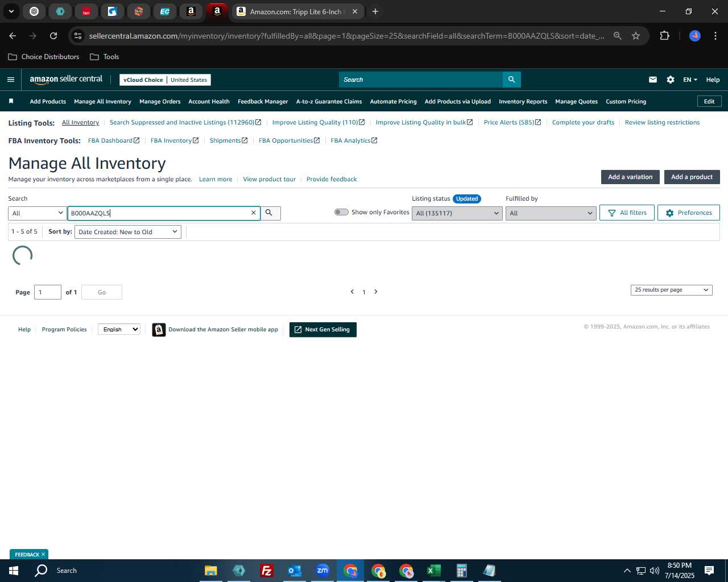Image resolution: width=728 pixels, height=582 pixels.
Task: Open the Listing status dropdown
Action: point(457,213)
